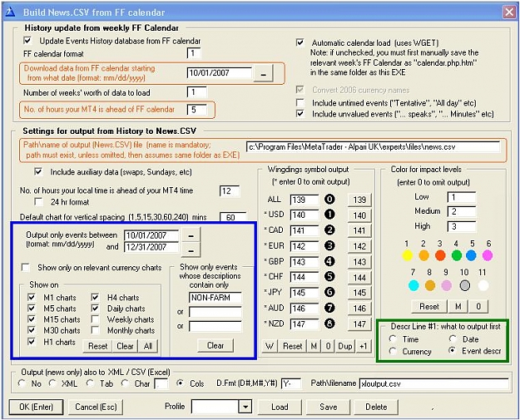Check the Monthly charts checkbox

(95, 330)
